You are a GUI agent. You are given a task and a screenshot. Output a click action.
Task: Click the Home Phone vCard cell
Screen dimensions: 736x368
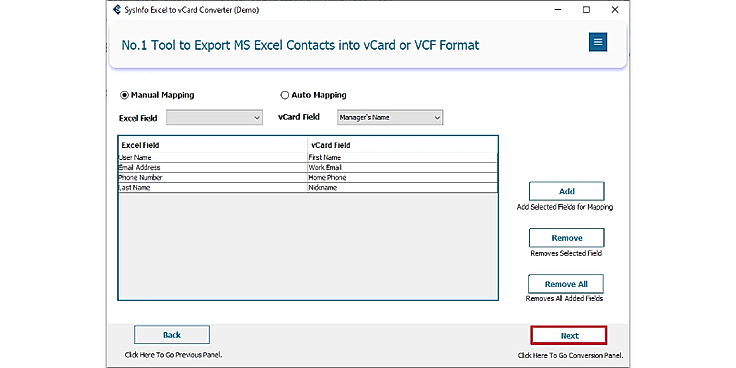pyautogui.click(x=402, y=178)
